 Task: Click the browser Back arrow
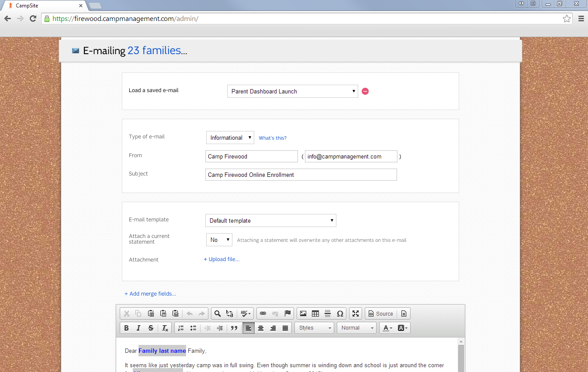[x=7, y=18]
